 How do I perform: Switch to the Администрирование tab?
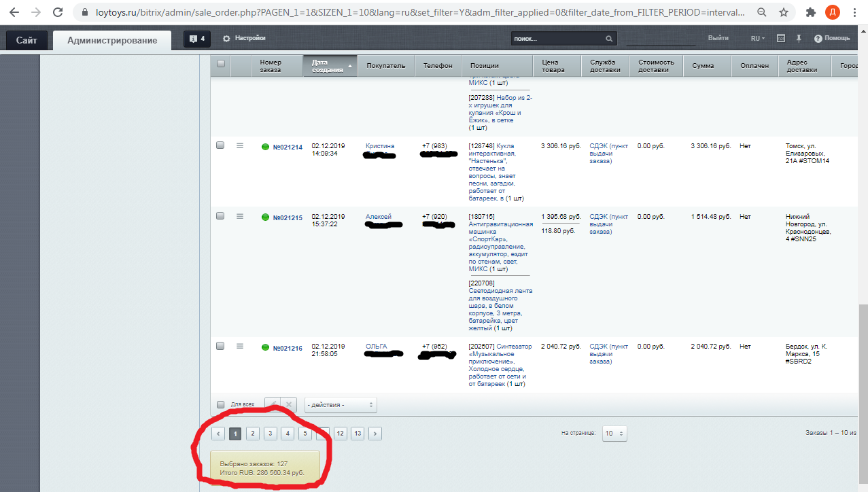[112, 40]
